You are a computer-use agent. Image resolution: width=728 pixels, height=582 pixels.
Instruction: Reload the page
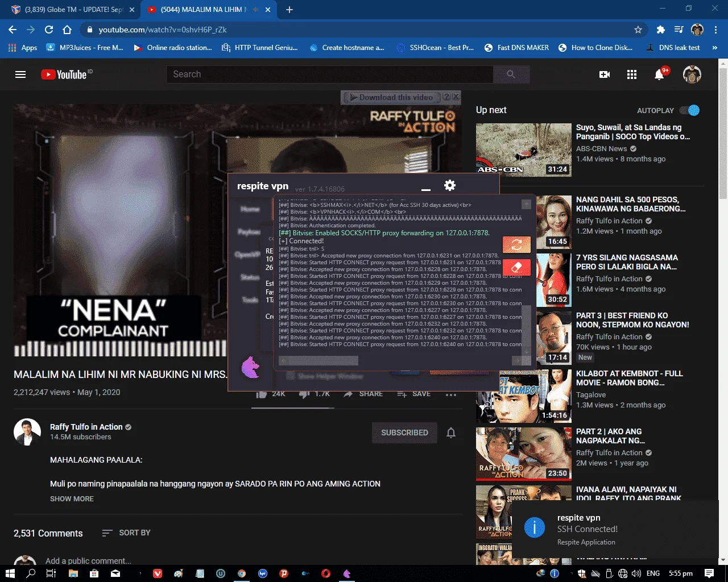tap(49, 30)
